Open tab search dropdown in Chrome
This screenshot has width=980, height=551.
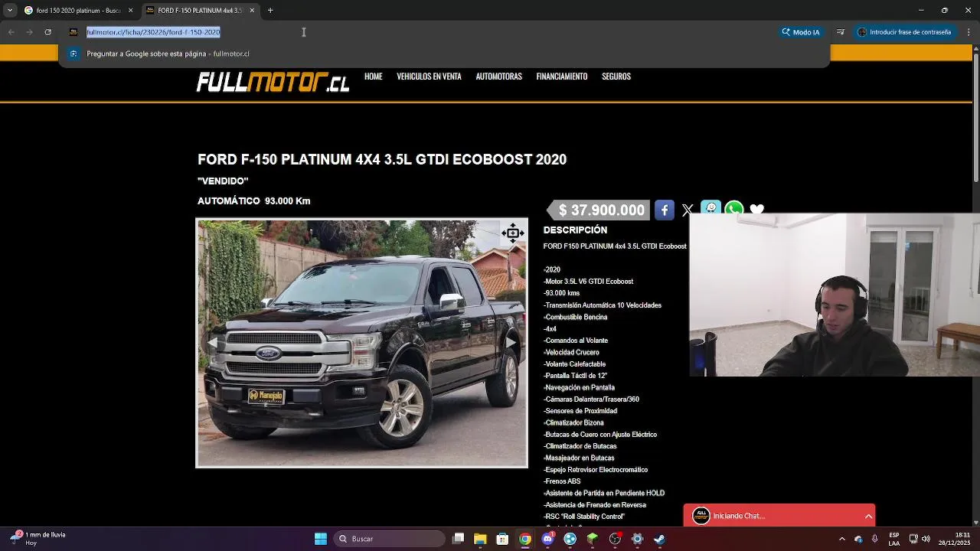[x=10, y=10]
